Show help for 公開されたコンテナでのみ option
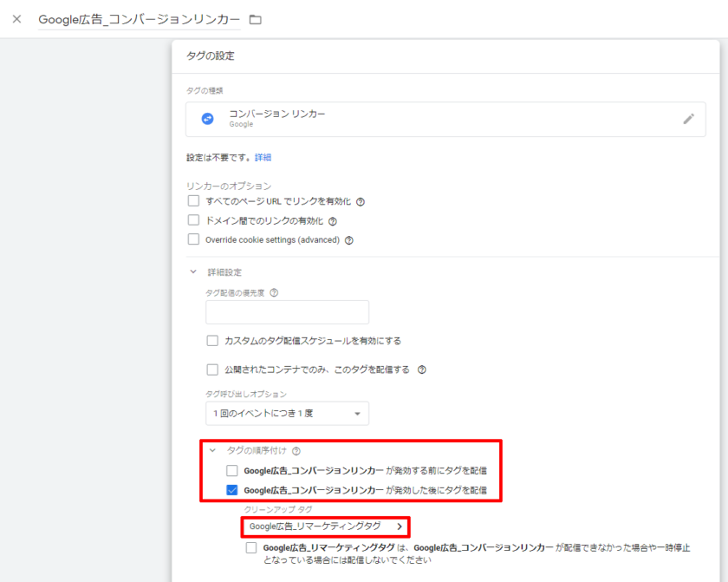728x582 pixels. click(x=421, y=369)
